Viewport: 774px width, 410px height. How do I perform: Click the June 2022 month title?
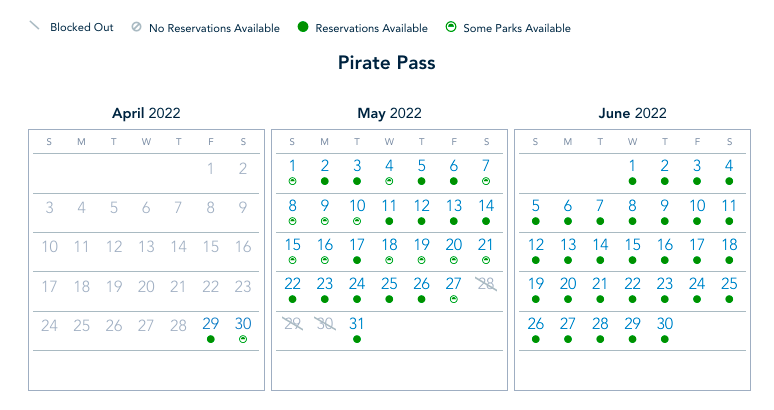pyautogui.click(x=632, y=113)
